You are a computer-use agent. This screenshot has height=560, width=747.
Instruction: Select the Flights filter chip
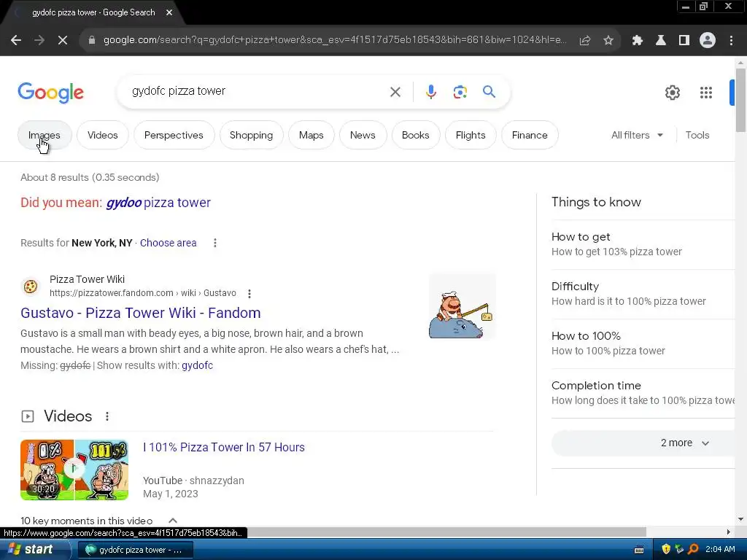(x=471, y=135)
